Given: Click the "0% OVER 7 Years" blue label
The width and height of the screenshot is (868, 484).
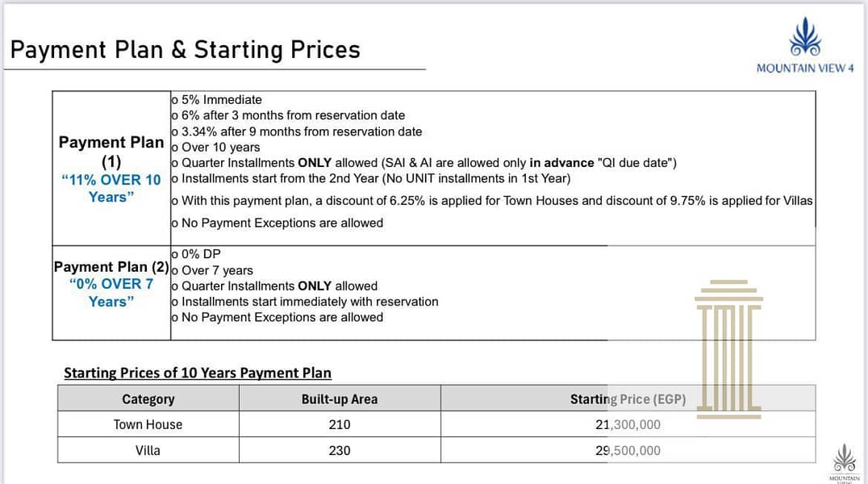Looking at the screenshot, I should click(111, 292).
